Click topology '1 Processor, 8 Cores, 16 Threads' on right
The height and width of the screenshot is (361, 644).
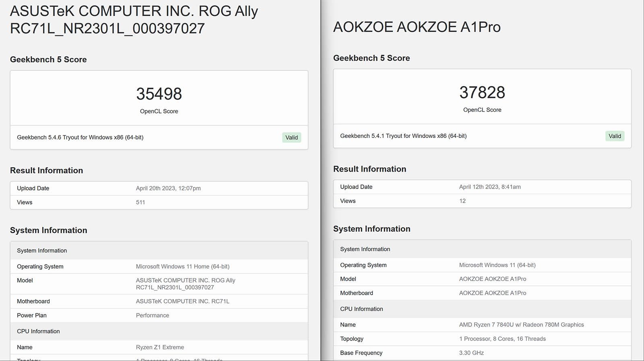tap(502, 339)
